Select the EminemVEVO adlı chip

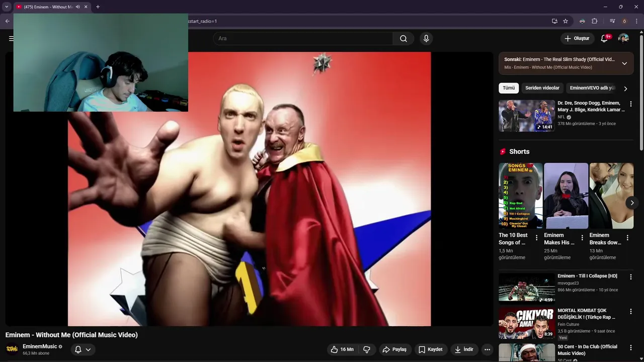(x=592, y=88)
